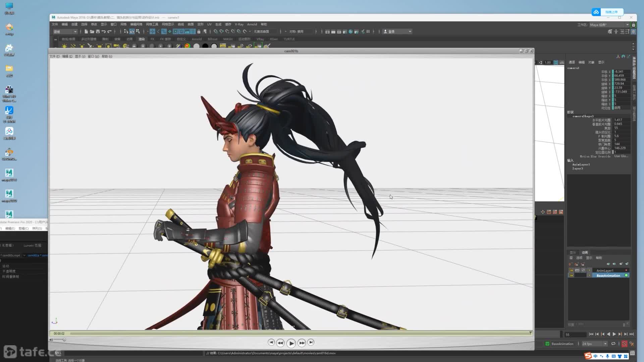Open the maya2018 desktop shortcut
This screenshot has height=362, width=644.
(x=9, y=175)
